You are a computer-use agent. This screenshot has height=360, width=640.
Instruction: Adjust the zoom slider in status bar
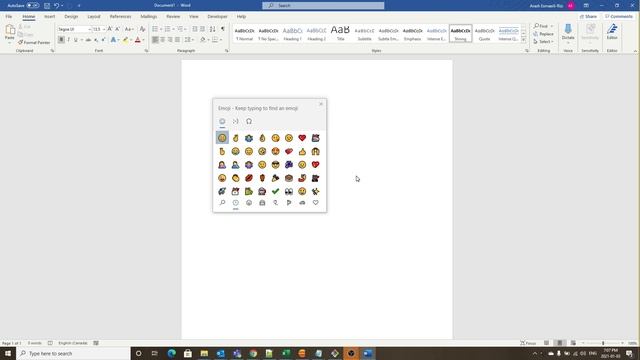pyautogui.click(x=603, y=343)
